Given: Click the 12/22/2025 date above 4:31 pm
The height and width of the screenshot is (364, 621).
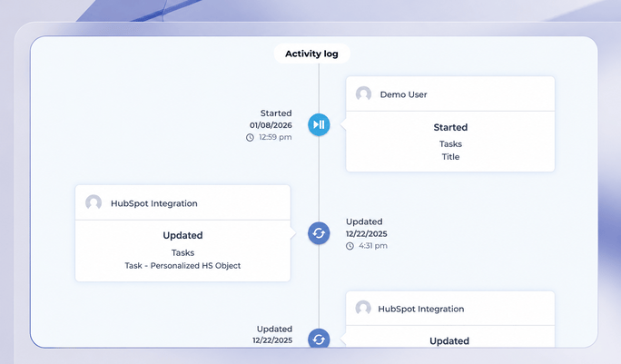Looking at the screenshot, I should click(x=367, y=233).
